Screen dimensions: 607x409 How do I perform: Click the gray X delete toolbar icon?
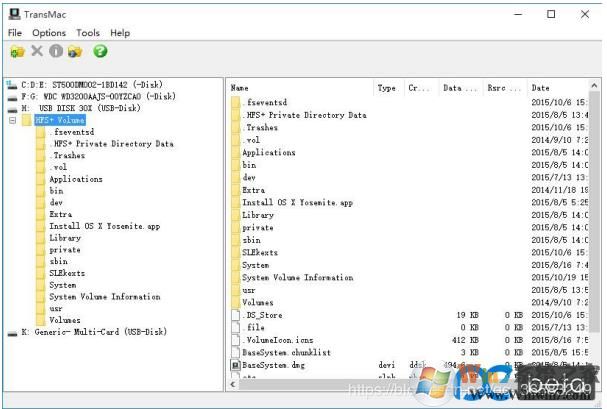pos(37,51)
